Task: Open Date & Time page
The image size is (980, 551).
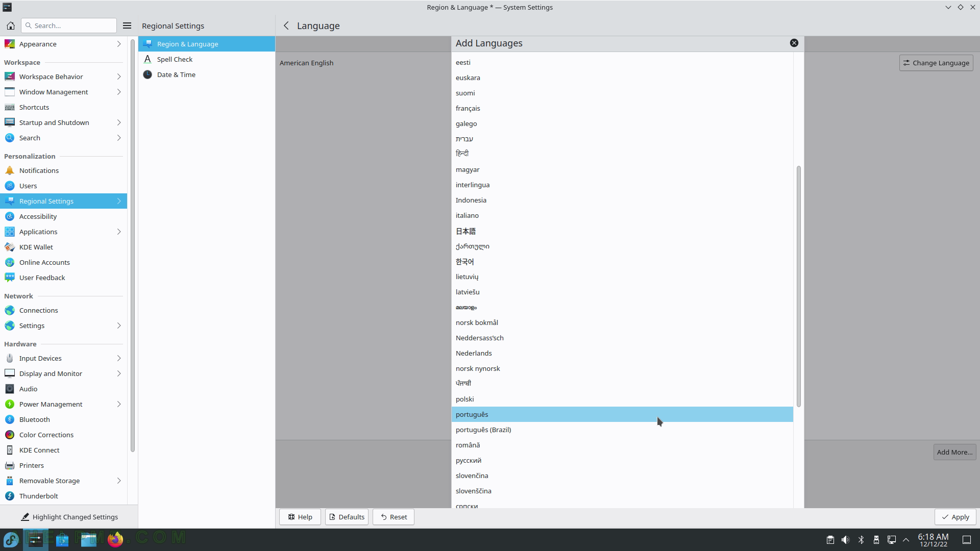Action: [207, 74]
